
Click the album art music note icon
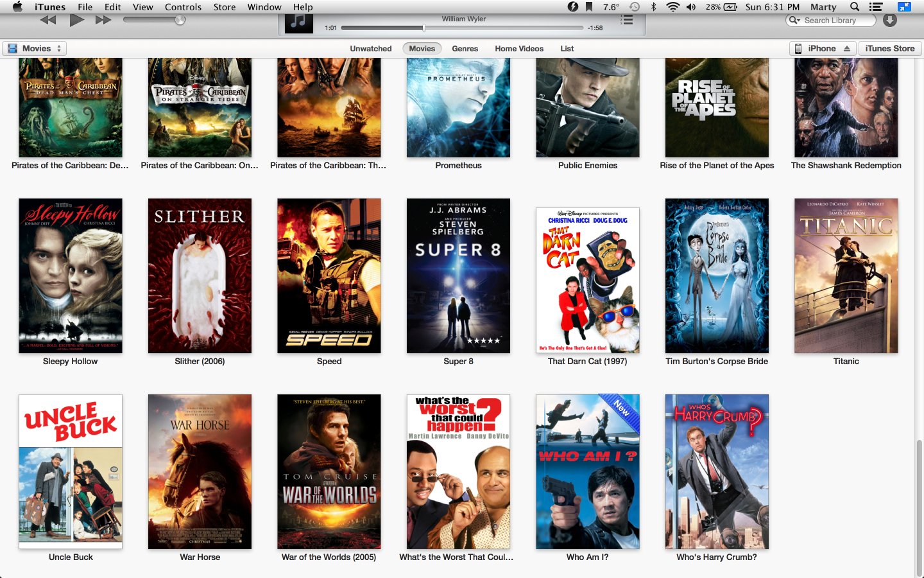coord(298,22)
